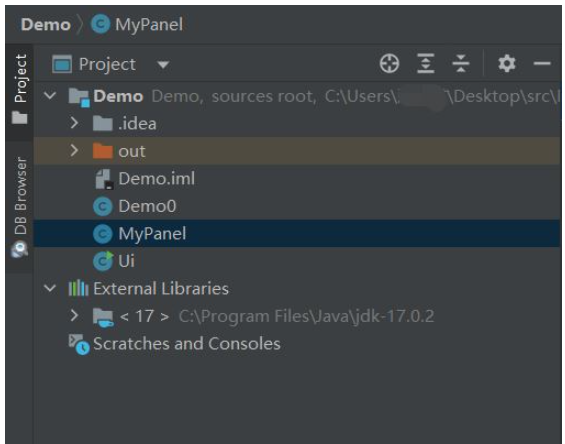Hide the Project tool window with minus icon
Image resolution: width=565 pixels, height=444 pixels.
542,64
